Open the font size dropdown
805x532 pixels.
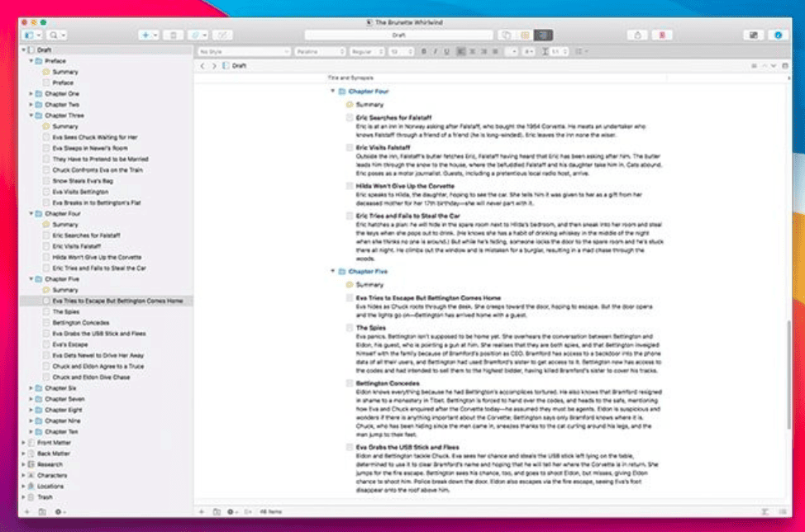pos(401,51)
